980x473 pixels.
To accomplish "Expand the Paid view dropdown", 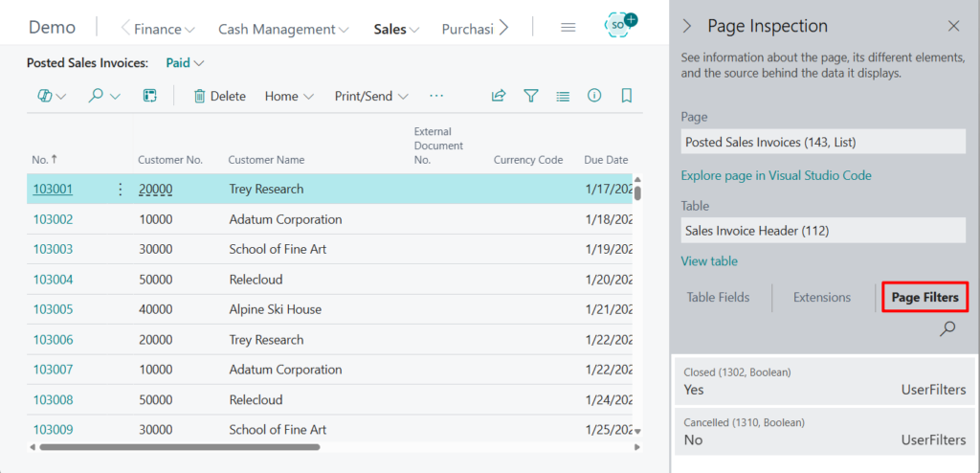I will pyautogui.click(x=185, y=62).
